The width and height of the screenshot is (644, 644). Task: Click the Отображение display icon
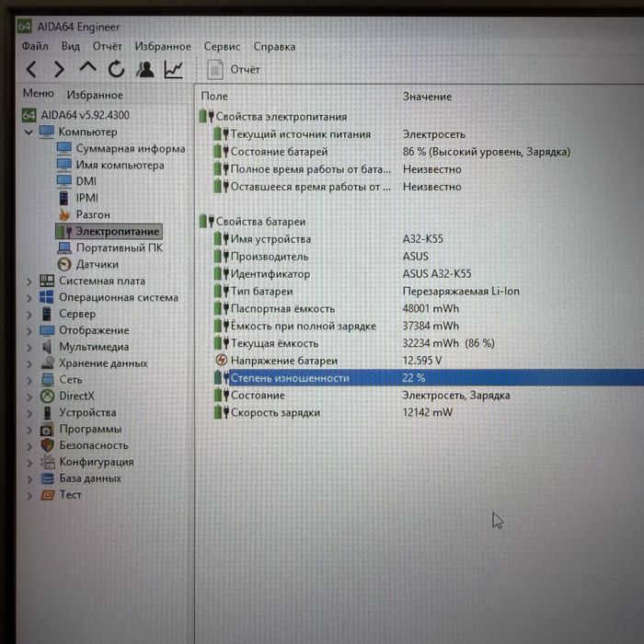[47, 330]
